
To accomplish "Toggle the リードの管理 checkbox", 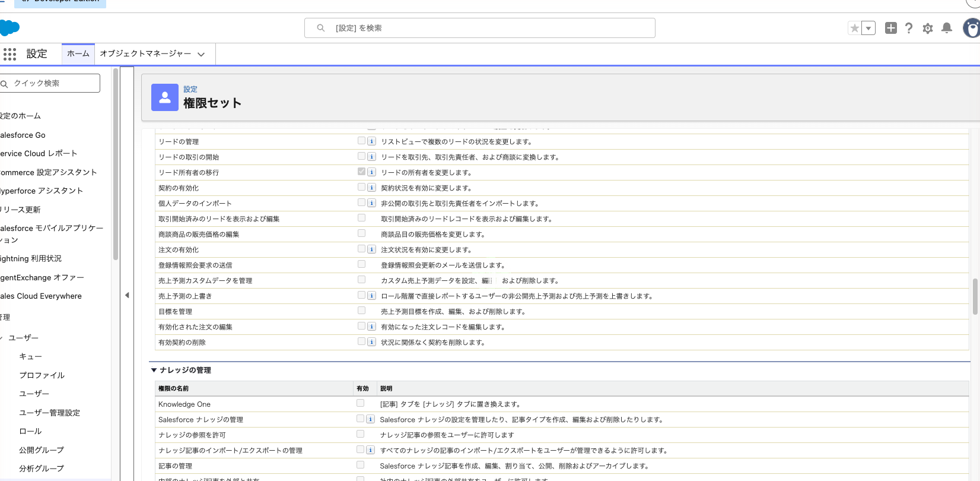I will click(361, 141).
